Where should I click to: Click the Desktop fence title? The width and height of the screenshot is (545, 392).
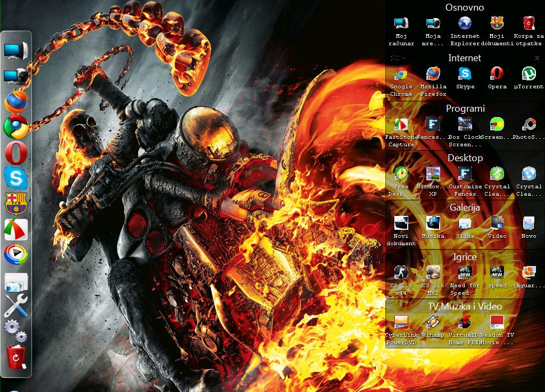[465, 158]
